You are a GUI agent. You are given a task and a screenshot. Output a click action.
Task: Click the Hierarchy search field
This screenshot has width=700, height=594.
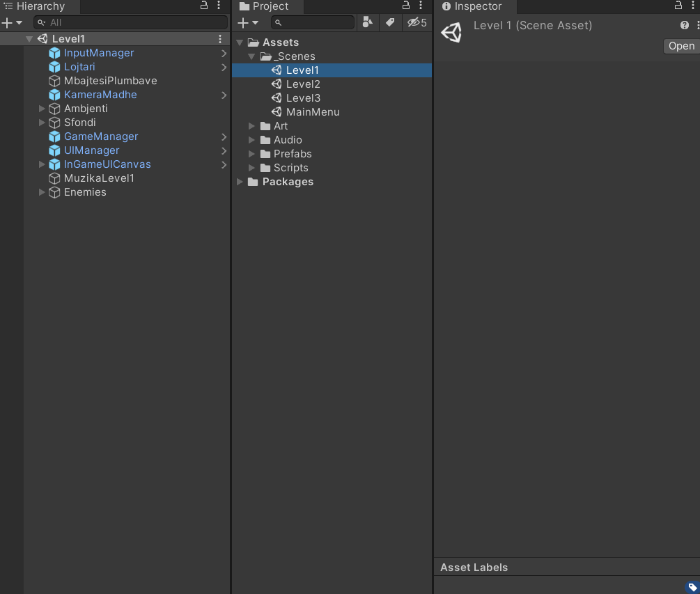130,22
